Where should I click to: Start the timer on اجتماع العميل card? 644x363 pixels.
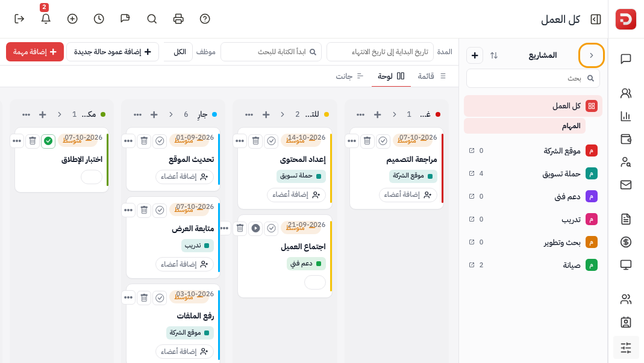click(x=255, y=228)
